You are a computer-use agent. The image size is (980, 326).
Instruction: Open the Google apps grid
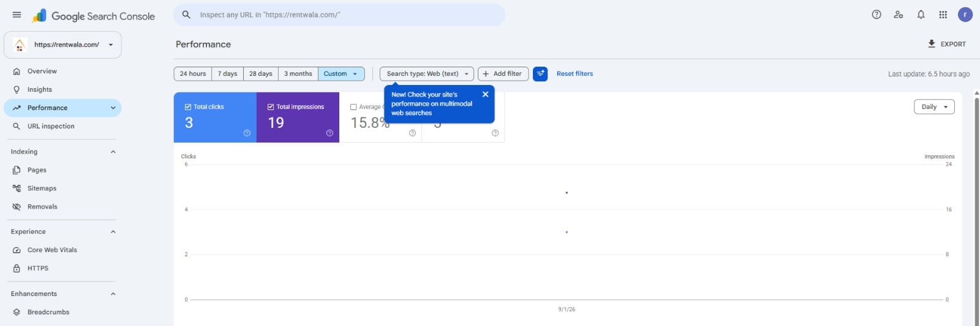[943, 15]
